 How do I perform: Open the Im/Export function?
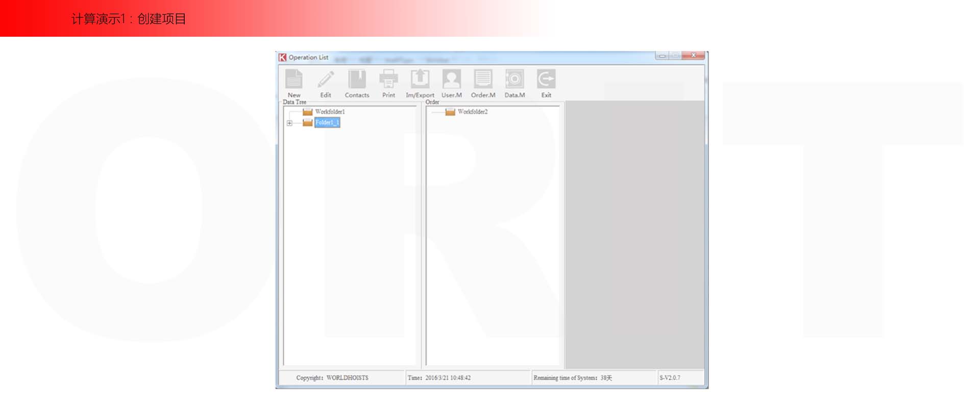point(420,80)
